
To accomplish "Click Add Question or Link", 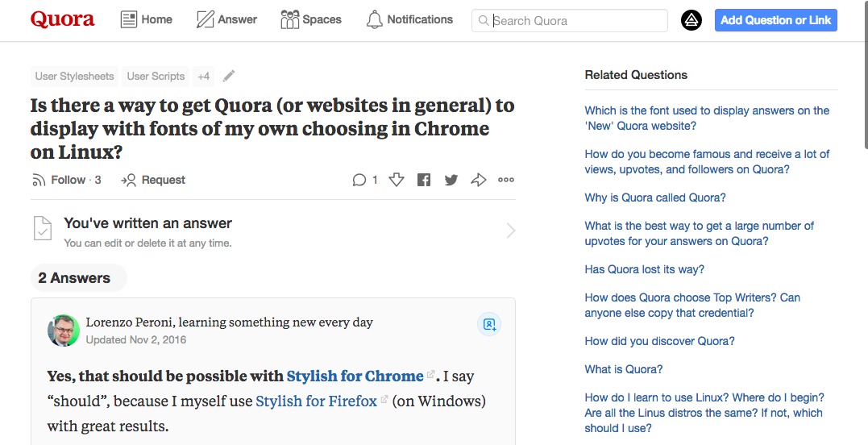I will [x=775, y=20].
